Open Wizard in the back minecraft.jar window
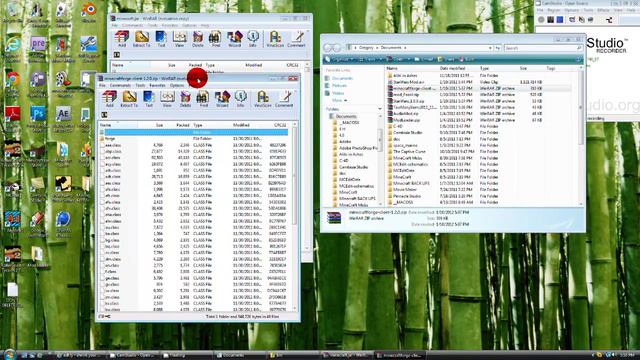This screenshot has width=640, height=360. (x=234, y=39)
